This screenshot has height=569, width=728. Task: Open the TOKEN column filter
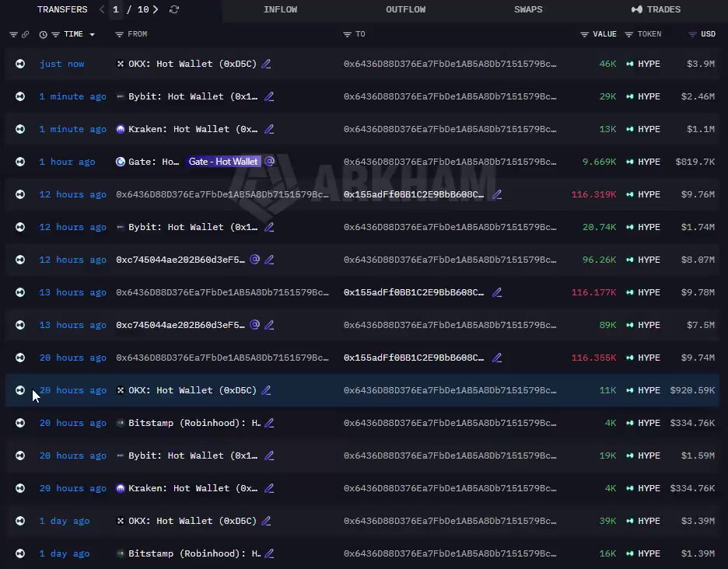pos(629,34)
